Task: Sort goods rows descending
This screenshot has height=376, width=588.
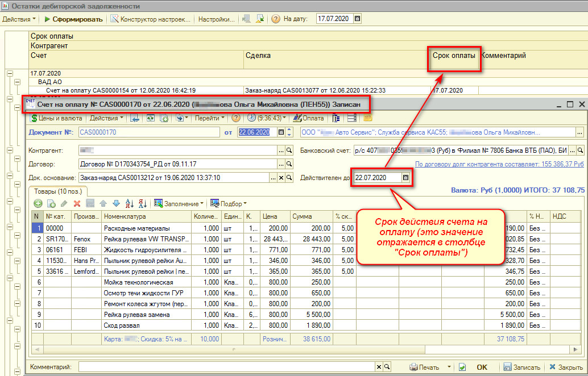Action: [x=143, y=204]
